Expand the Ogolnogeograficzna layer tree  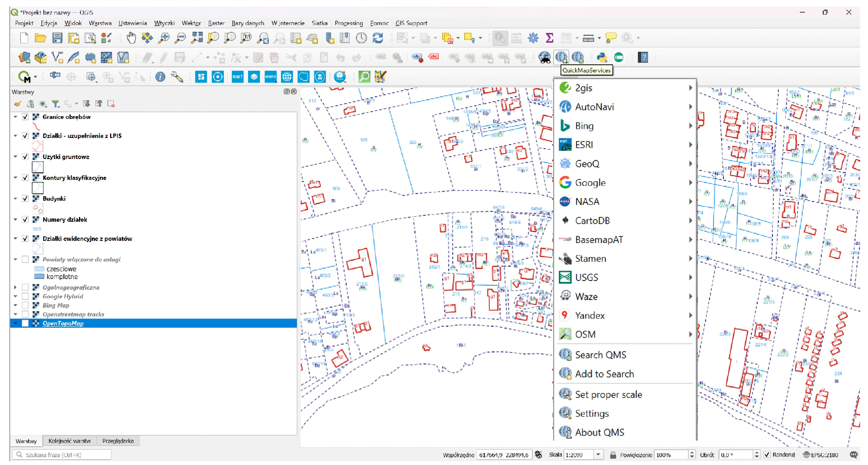coord(15,288)
